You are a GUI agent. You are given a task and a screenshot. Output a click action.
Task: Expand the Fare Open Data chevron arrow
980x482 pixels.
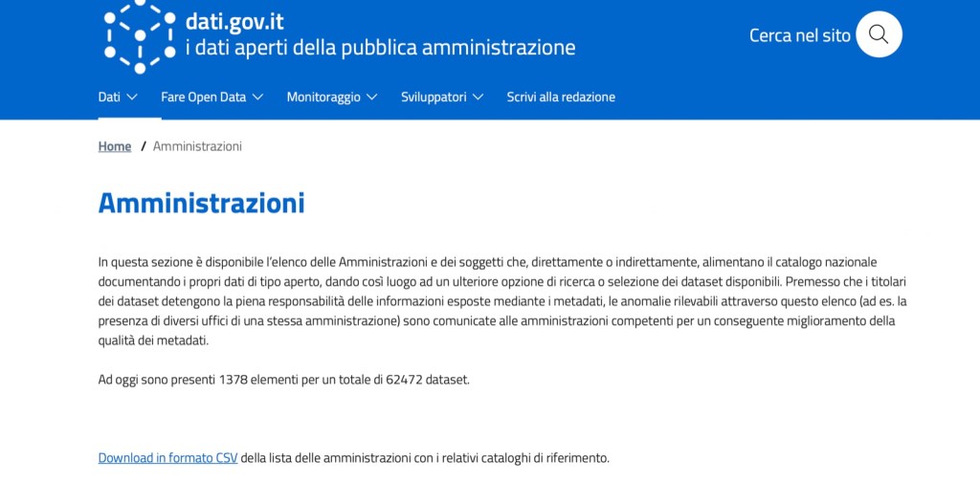[x=258, y=97]
